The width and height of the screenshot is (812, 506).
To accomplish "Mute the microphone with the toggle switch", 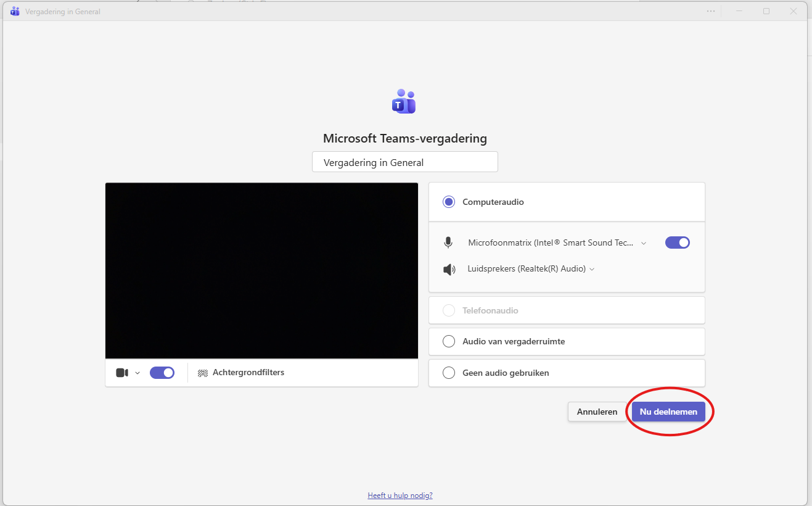I will (x=678, y=243).
